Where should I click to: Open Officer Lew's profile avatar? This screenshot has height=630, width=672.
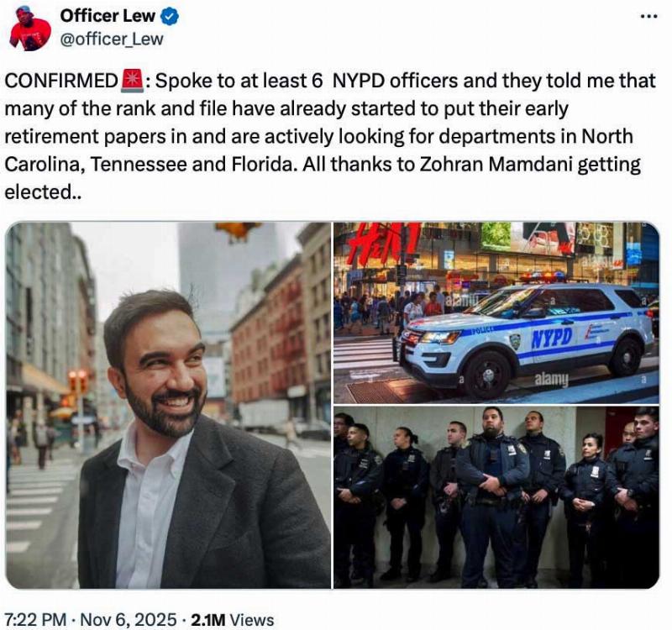[x=29, y=29]
